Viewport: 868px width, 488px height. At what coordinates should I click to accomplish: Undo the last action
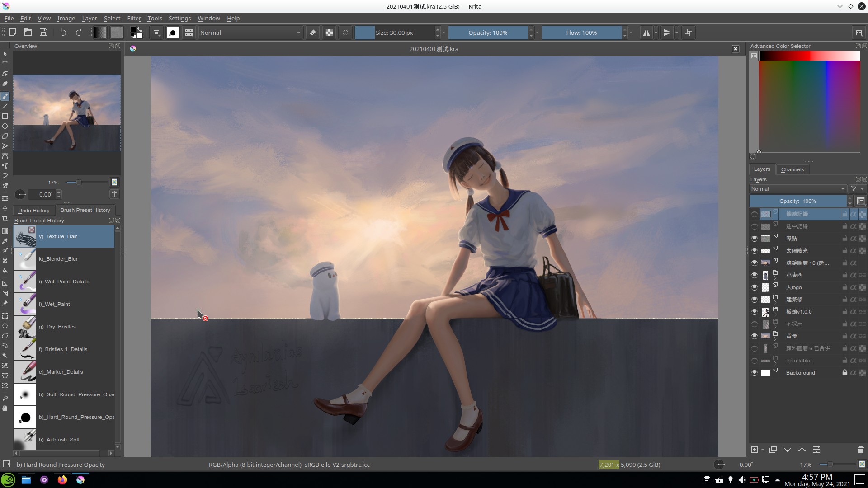pyautogui.click(x=63, y=33)
